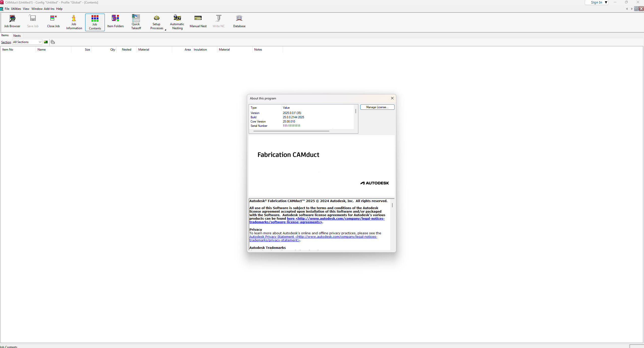Image resolution: width=644 pixels, height=348 pixels.
Task: Open the Utilities menu
Action: [16, 9]
